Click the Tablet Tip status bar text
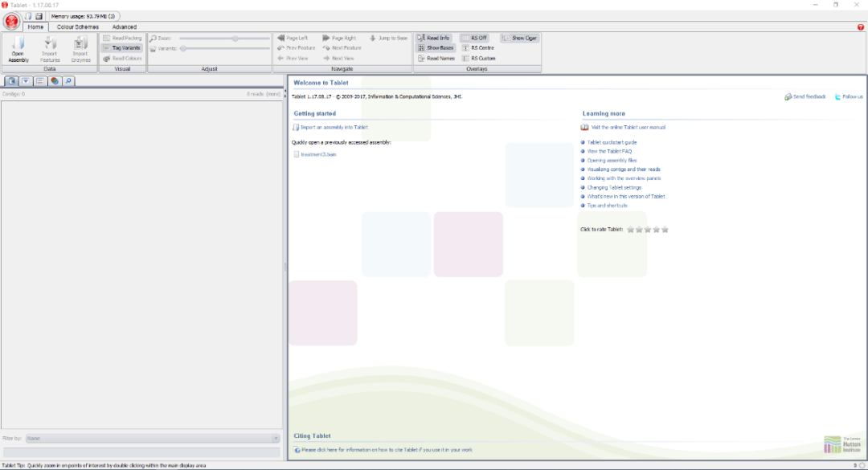 click(x=104, y=465)
